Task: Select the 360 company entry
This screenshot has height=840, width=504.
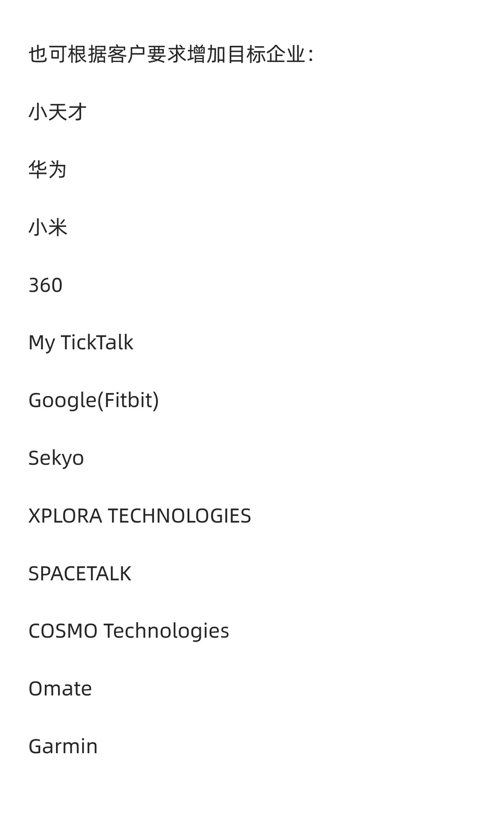Action: pos(45,285)
